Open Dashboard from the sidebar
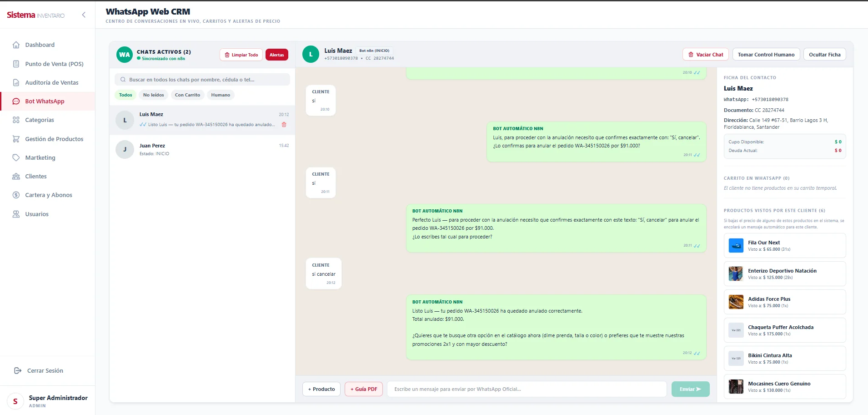 click(x=47, y=45)
